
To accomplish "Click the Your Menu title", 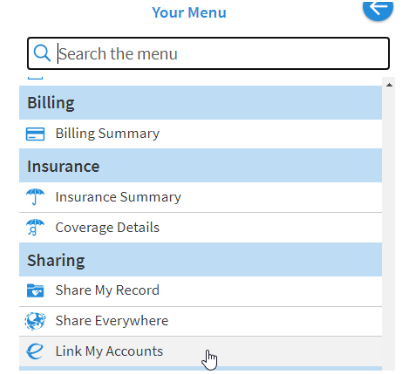I will tap(189, 13).
